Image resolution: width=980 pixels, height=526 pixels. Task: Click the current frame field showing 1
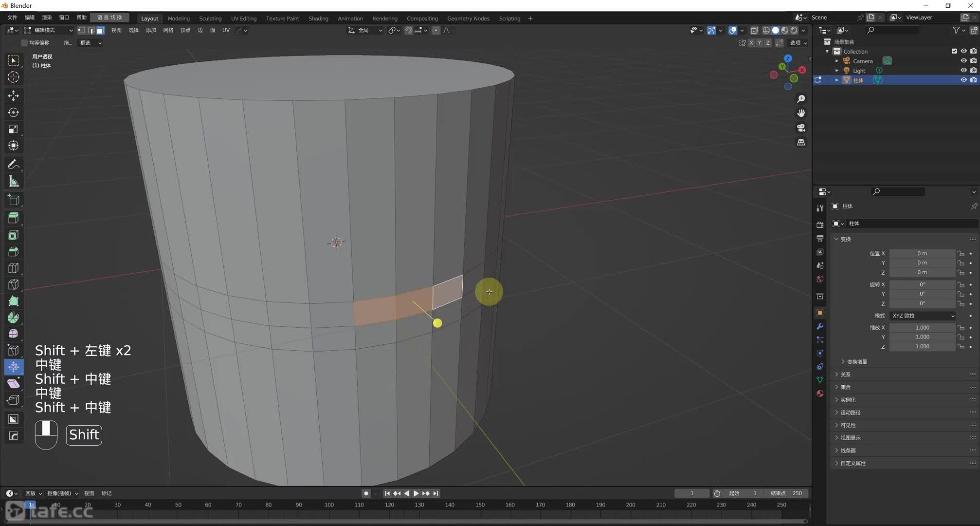(691, 493)
